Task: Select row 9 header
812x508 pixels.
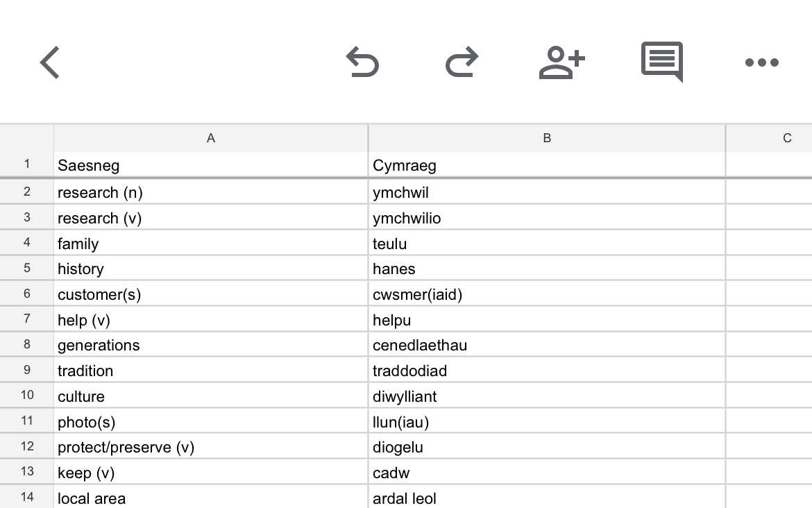Action: point(27,370)
